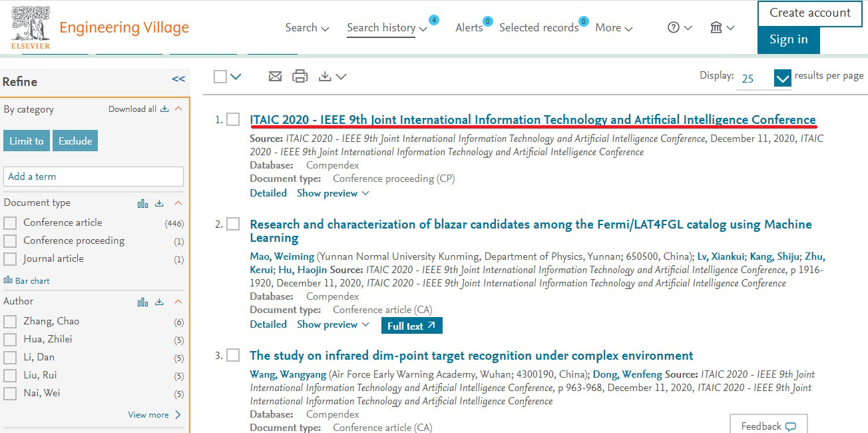Open the ITAIC 2020 conference proceeding title
The width and height of the screenshot is (868, 433).
coord(533,120)
